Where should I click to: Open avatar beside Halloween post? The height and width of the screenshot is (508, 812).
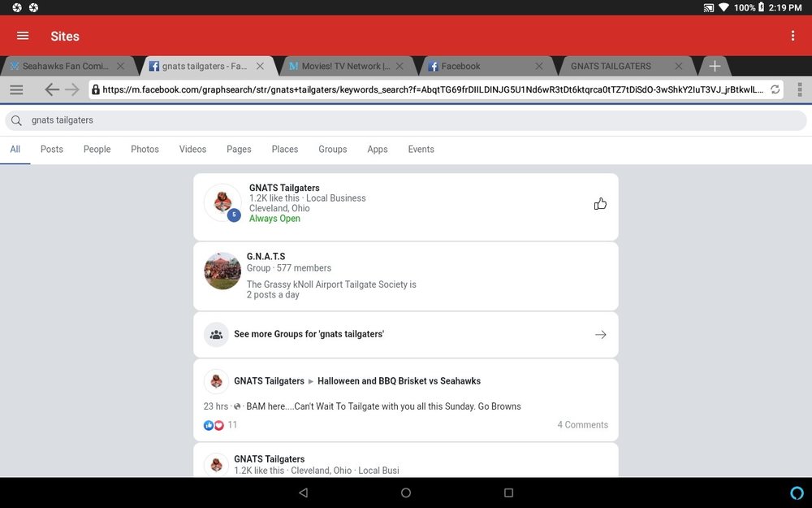point(216,381)
